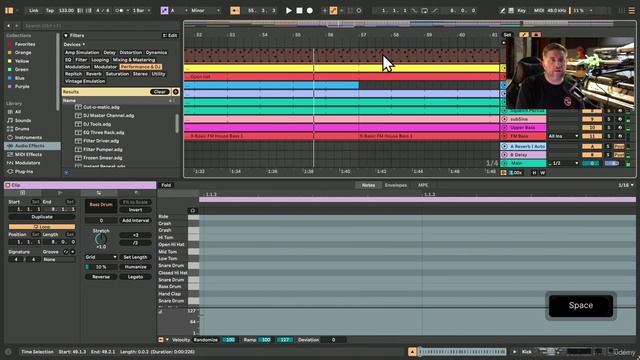
Task: Click the Duplicate clip button
Action: [42, 217]
